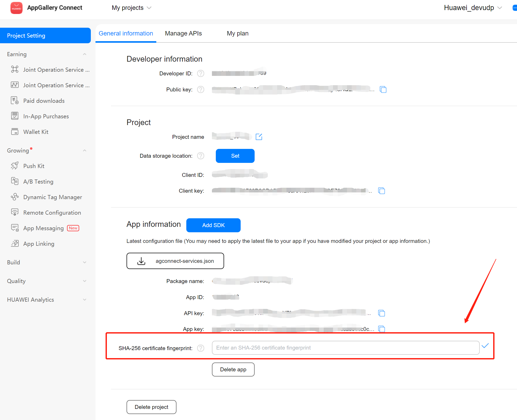Copy the Public key value

pyautogui.click(x=383, y=90)
